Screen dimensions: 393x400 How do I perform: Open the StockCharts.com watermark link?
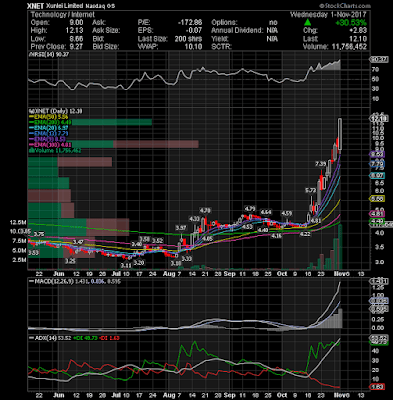[345, 6]
